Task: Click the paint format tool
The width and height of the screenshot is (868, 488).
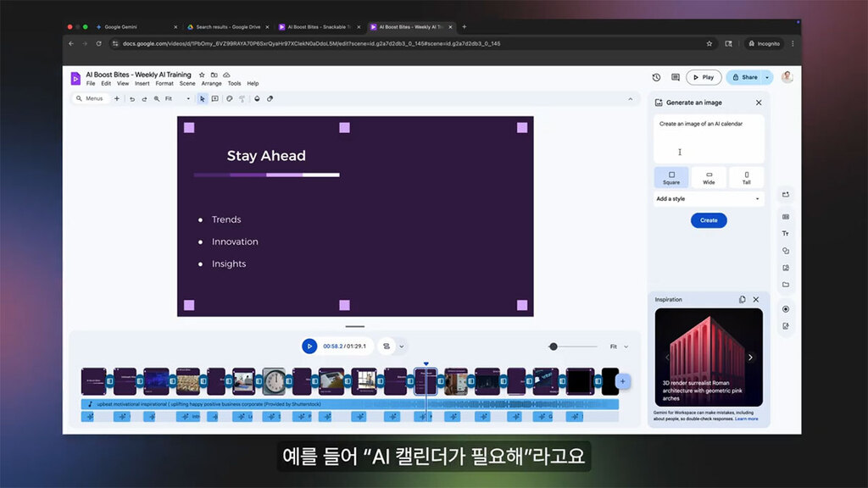Action: pos(242,99)
